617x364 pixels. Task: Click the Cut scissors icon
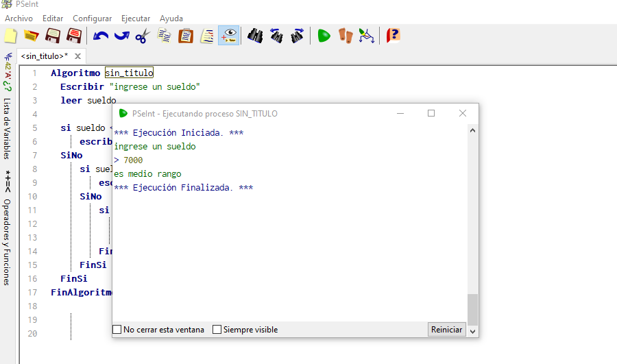pyautogui.click(x=142, y=36)
